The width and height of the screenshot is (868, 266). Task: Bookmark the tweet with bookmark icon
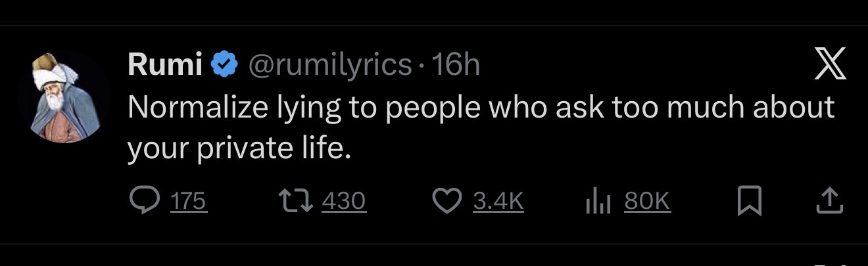pos(749,202)
